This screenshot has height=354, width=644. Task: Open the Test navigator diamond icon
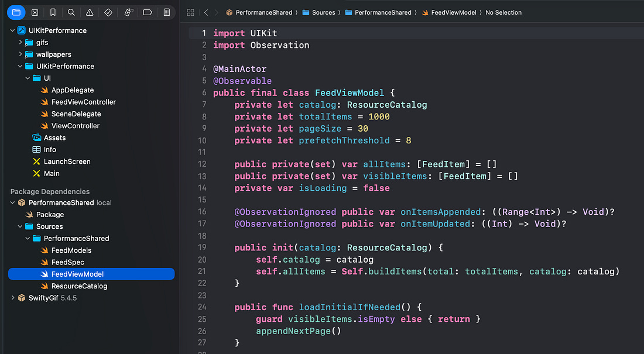[x=108, y=12]
